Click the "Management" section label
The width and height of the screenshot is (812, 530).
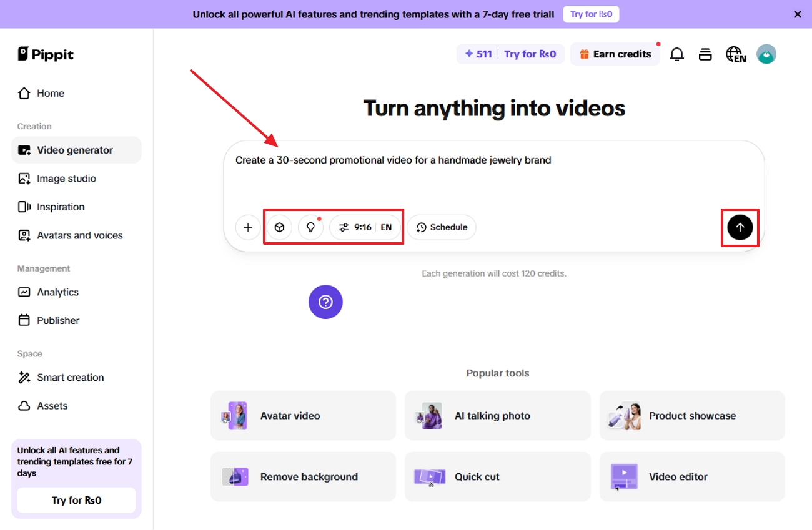point(44,268)
